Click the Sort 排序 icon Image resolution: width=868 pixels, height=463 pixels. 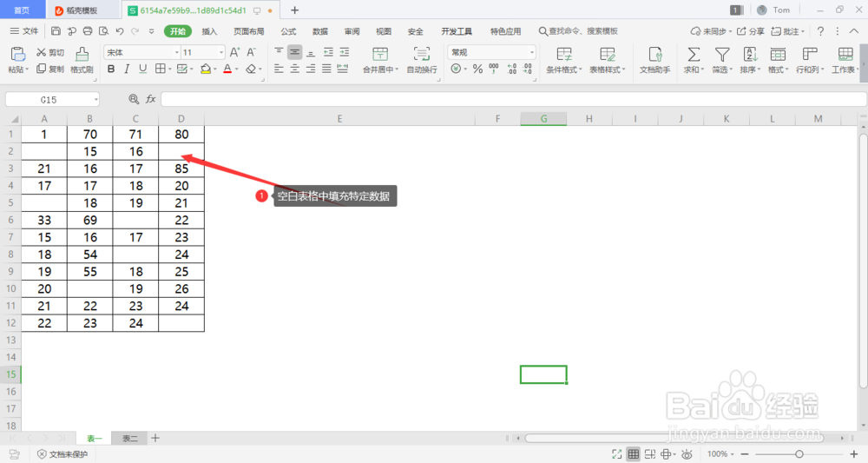click(x=750, y=54)
